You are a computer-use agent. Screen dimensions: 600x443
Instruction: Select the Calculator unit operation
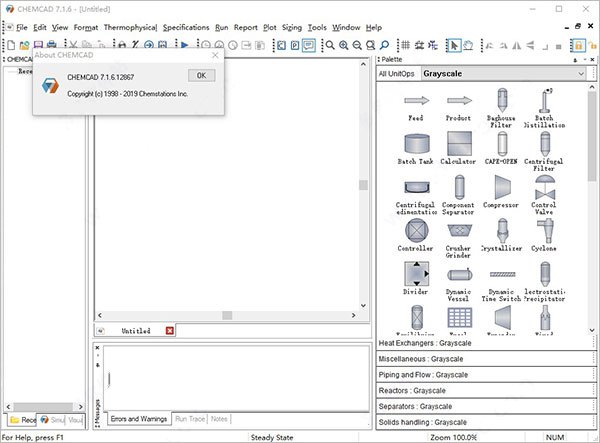(458, 144)
